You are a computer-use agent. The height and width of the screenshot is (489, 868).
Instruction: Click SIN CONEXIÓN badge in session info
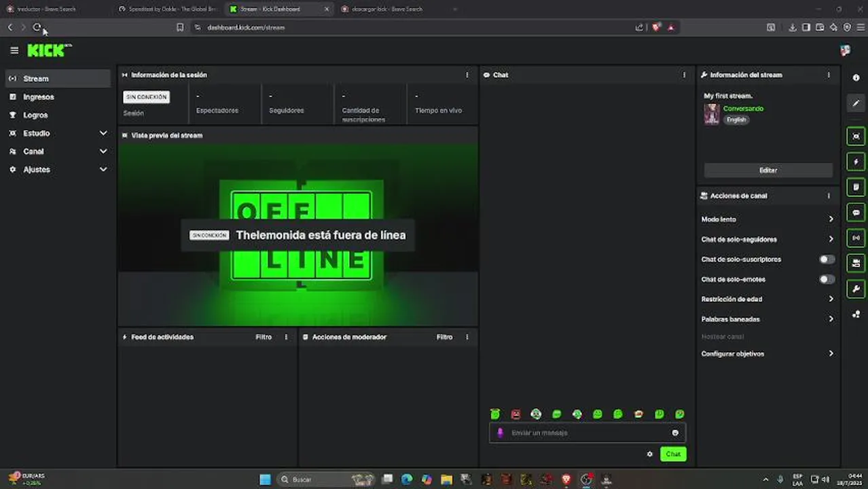[x=146, y=97]
